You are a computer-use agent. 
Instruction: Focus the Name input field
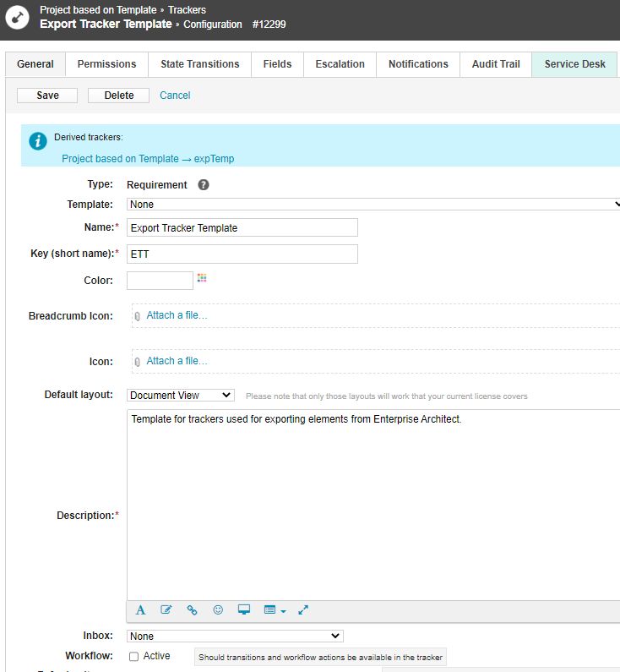point(242,227)
